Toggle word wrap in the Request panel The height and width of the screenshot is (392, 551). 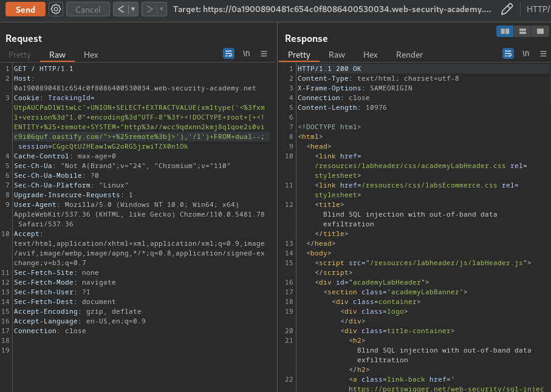229,53
